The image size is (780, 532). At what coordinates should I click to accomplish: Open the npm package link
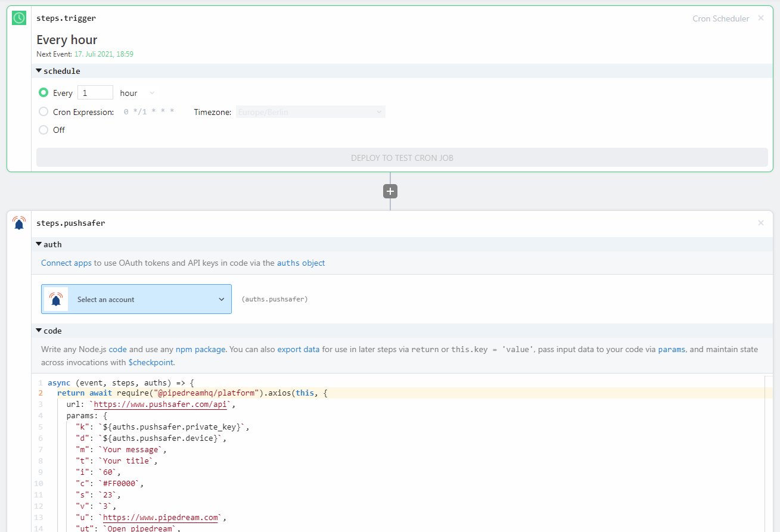[x=201, y=350]
